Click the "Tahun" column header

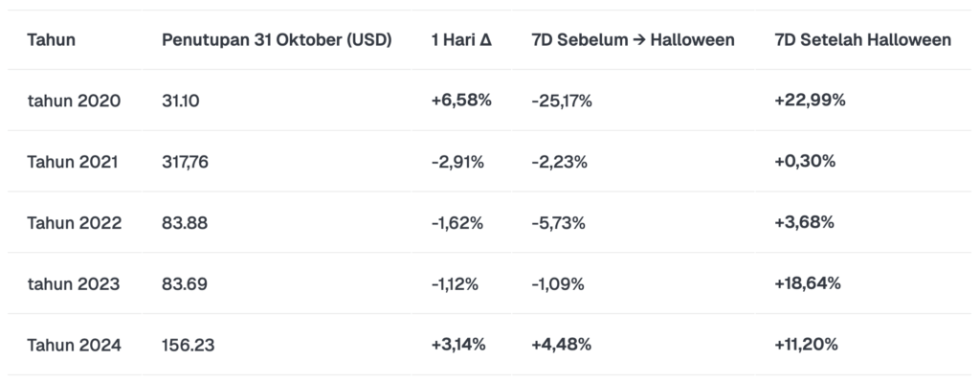tap(52, 39)
